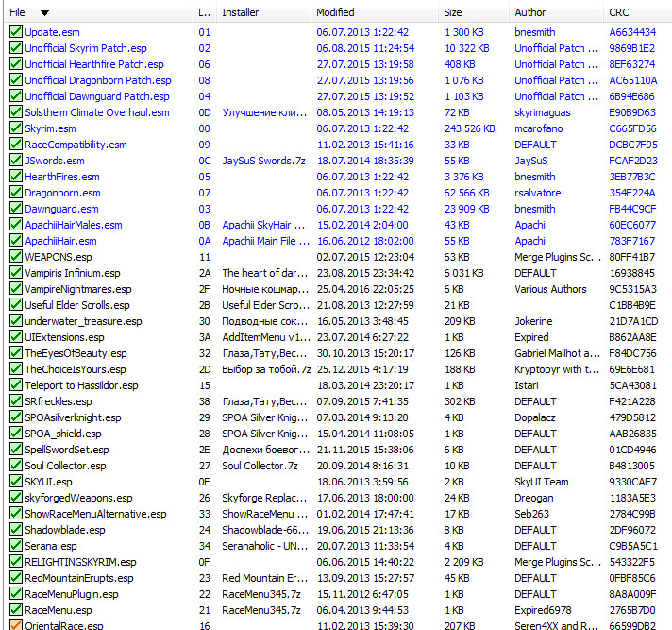
Task: Click the Soul Collector.7z installer cell
Action: coord(260,466)
